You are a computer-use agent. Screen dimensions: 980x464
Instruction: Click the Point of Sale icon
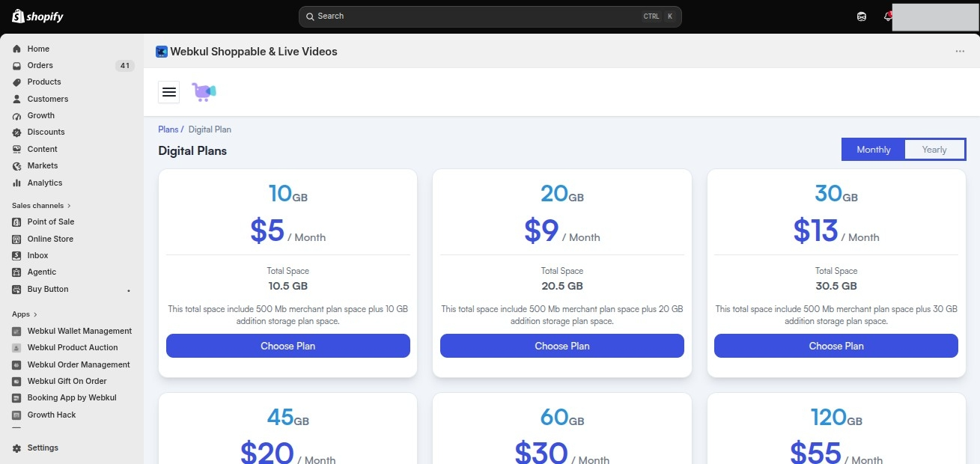[x=16, y=222]
